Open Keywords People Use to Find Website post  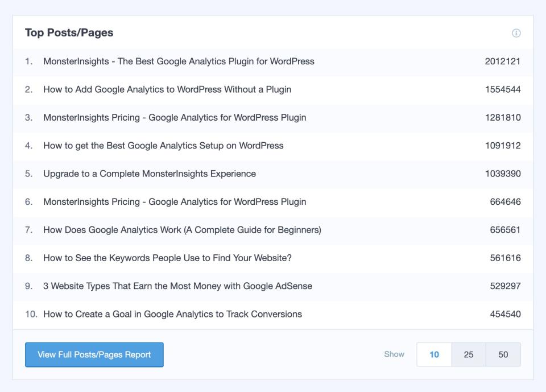167,258
